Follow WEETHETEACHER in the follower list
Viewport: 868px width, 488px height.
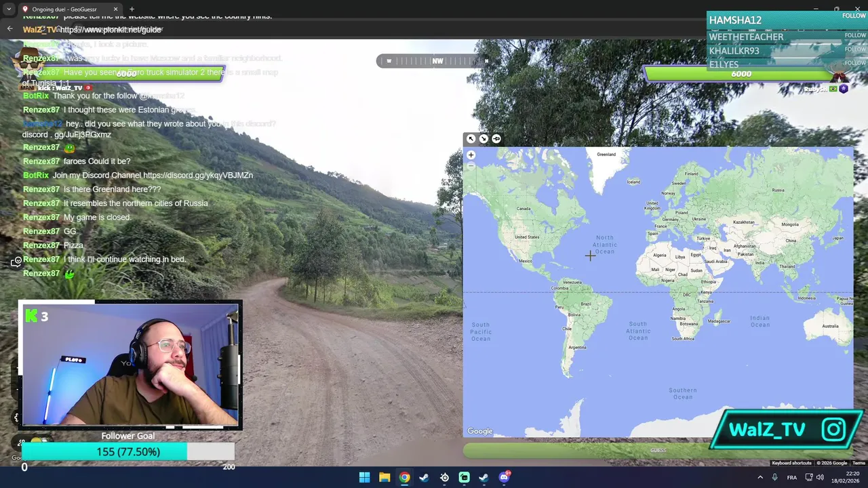854,35
